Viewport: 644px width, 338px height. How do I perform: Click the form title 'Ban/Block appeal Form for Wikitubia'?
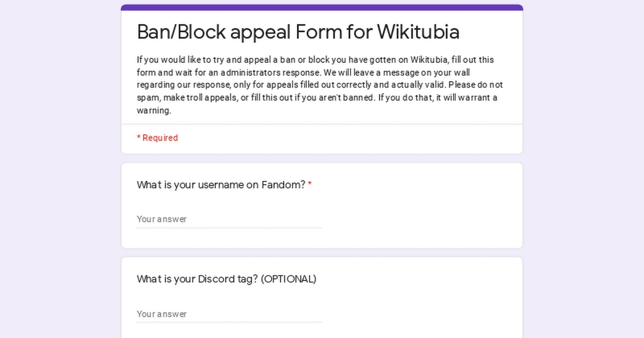point(297,32)
